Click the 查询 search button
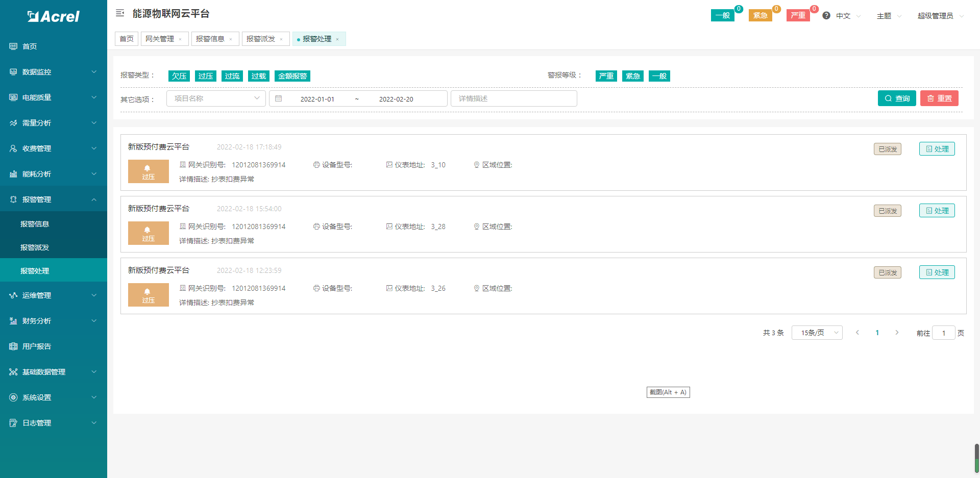 pos(897,98)
